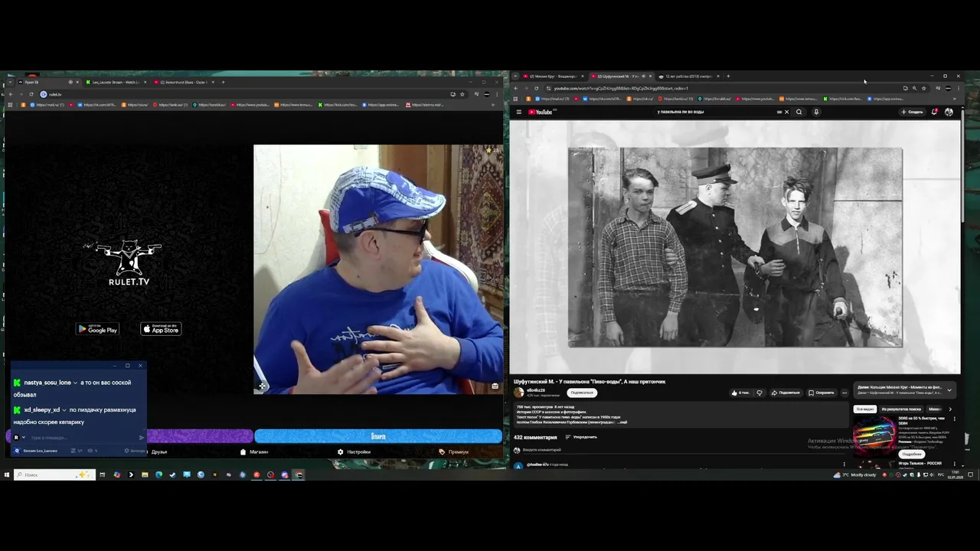Screen dimensions: 980x551
Task: Reload the YouTube page
Action: coord(536,88)
